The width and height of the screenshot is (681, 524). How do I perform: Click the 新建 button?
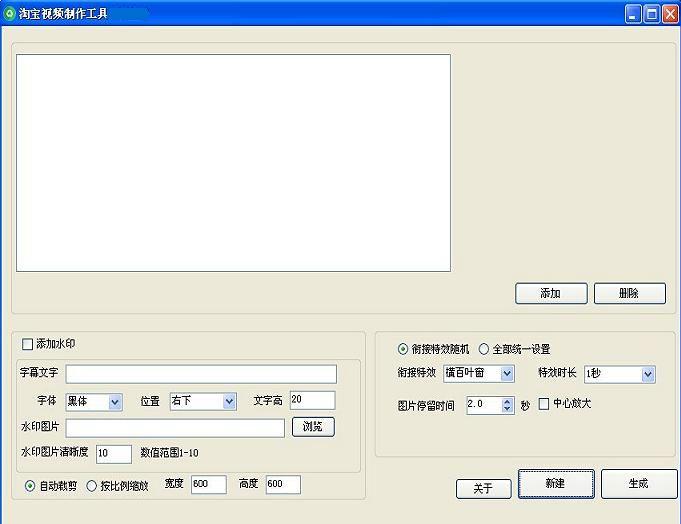(555, 484)
